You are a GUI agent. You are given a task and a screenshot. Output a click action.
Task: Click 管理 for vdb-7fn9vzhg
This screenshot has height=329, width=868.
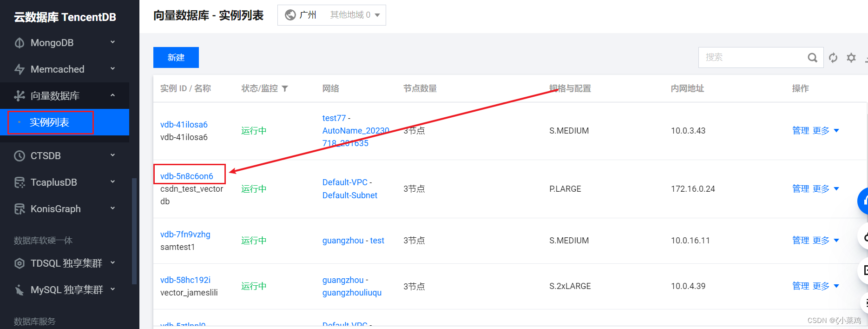801,241
